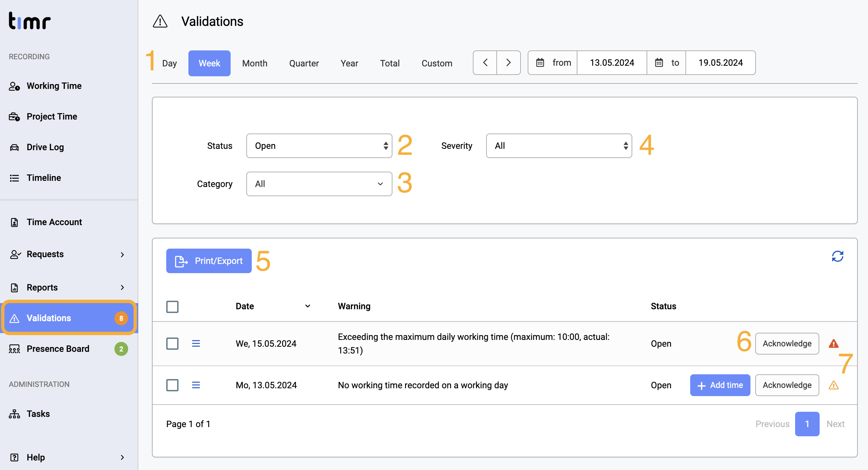Click the Time Account document icon
The image size is (868, 470).
[x=14, y=222]
